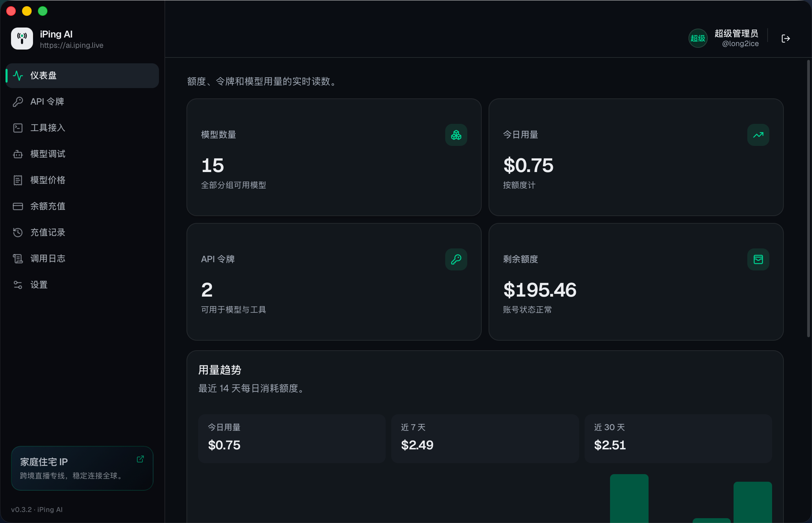
Task: Click the dashboard pulse icon in sidebar
Action: (18, 76)
